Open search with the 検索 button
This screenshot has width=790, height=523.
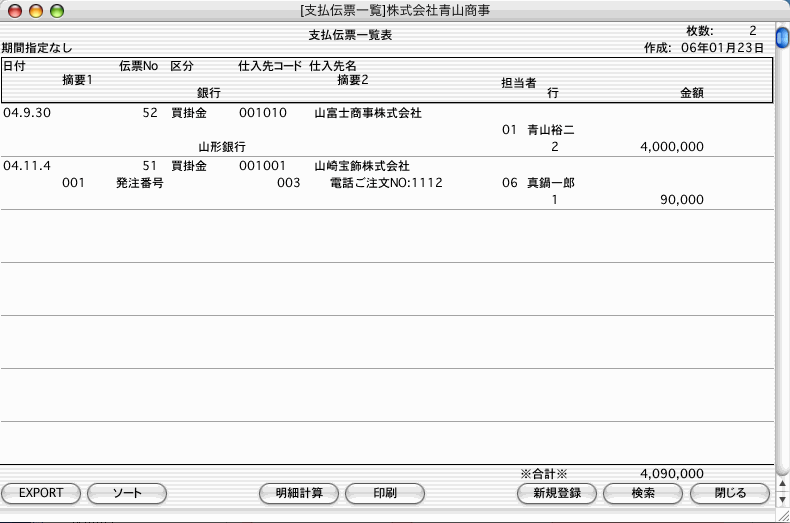click(643, 493)
